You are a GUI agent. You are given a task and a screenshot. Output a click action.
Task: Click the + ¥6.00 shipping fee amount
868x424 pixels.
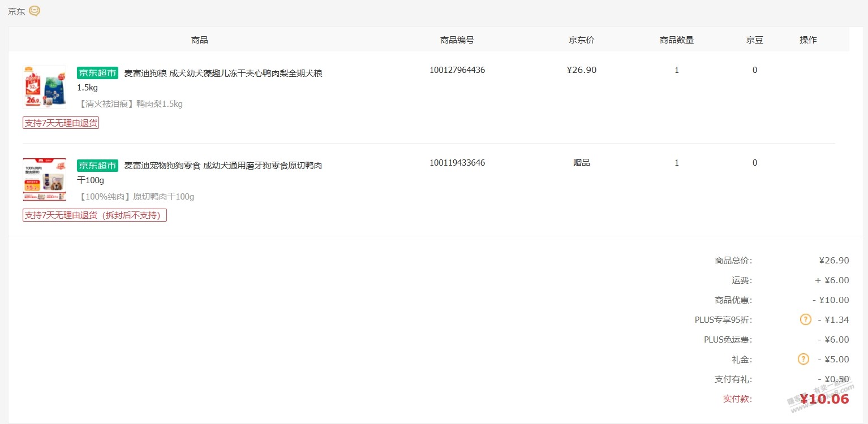[x=832, y=280]
